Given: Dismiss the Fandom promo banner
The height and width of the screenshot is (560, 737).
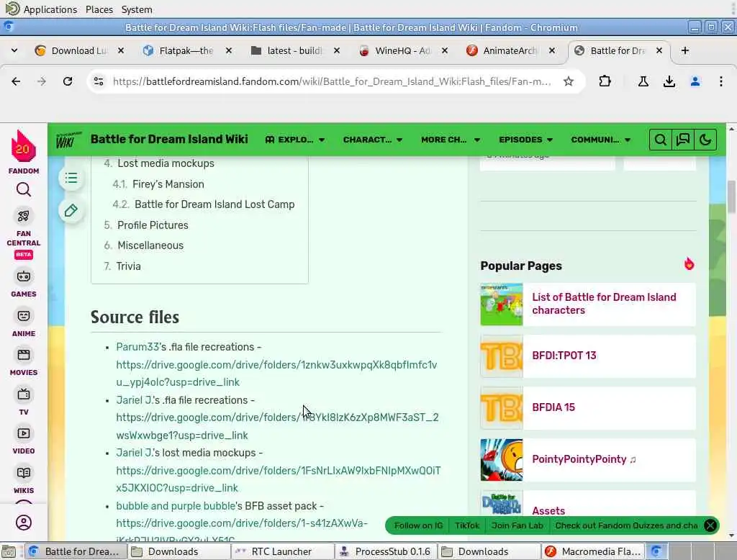Looking at the screenshot, I should pyautogui.click(x=710, y=525).
